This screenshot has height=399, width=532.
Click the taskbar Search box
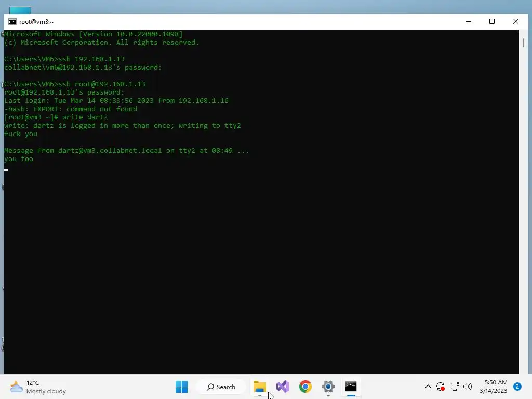tap(221, 387)
